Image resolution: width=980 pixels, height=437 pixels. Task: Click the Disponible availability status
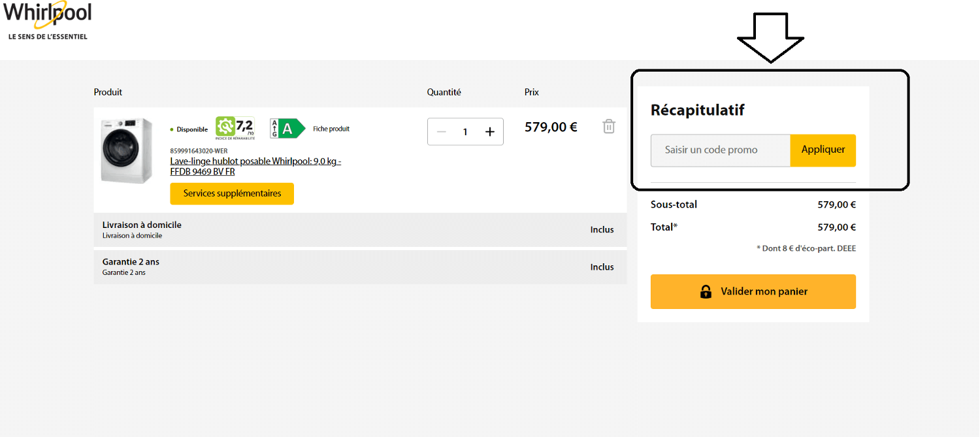[189, 129]
